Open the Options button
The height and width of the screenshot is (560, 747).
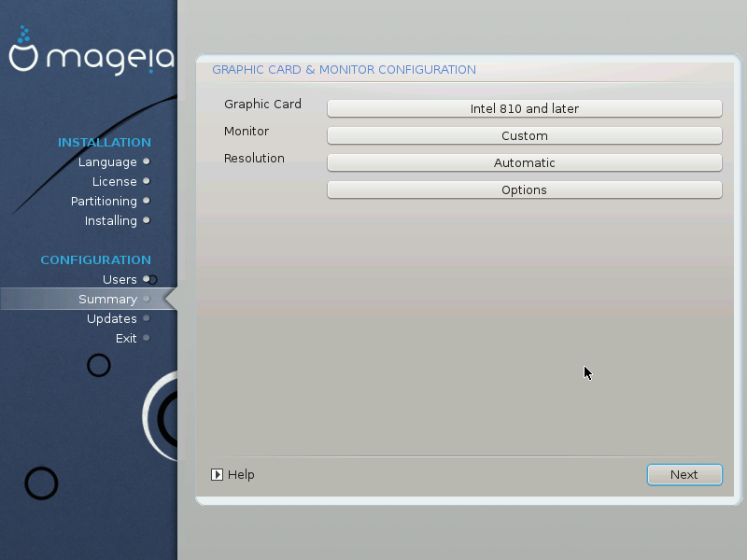pos(525,190)
